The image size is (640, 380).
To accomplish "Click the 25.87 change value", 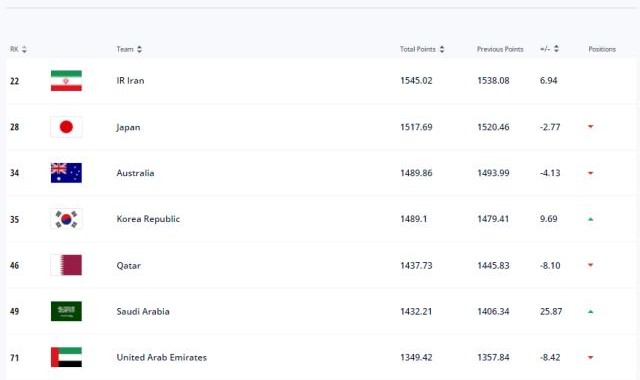I will click(551, 311).
